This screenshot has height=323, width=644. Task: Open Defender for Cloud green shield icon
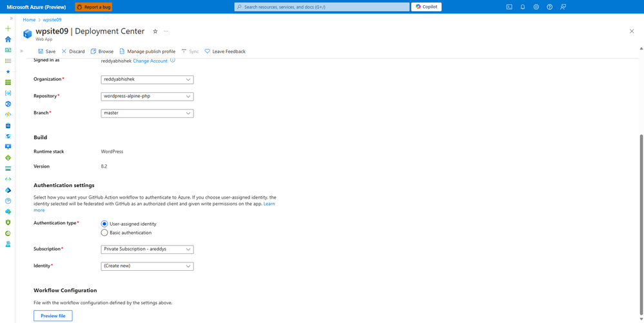[8, 222]
